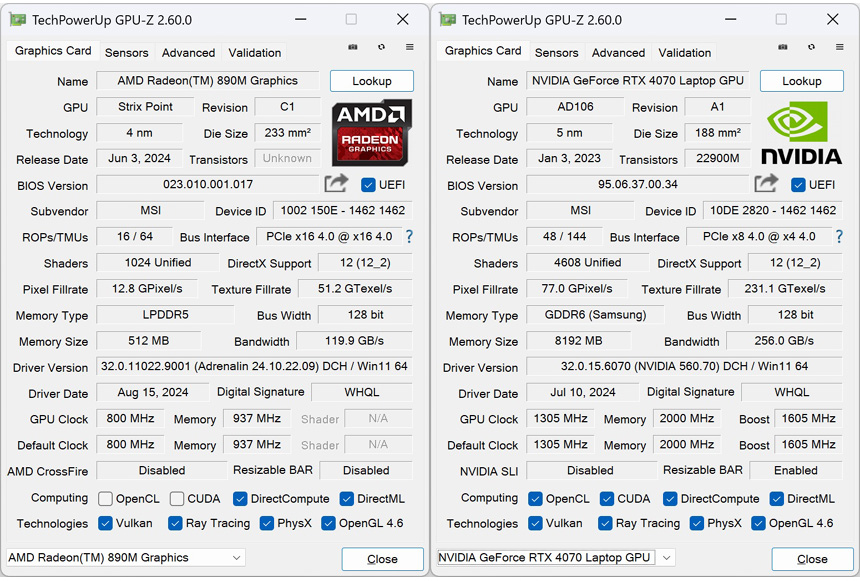Toggle OpenGL 4.6 checkbox in AMD window

pos(328,523)
